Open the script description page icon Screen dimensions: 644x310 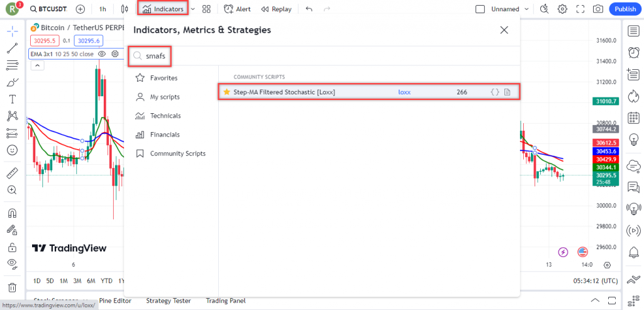pyautogui.click(x=508, y=92)
